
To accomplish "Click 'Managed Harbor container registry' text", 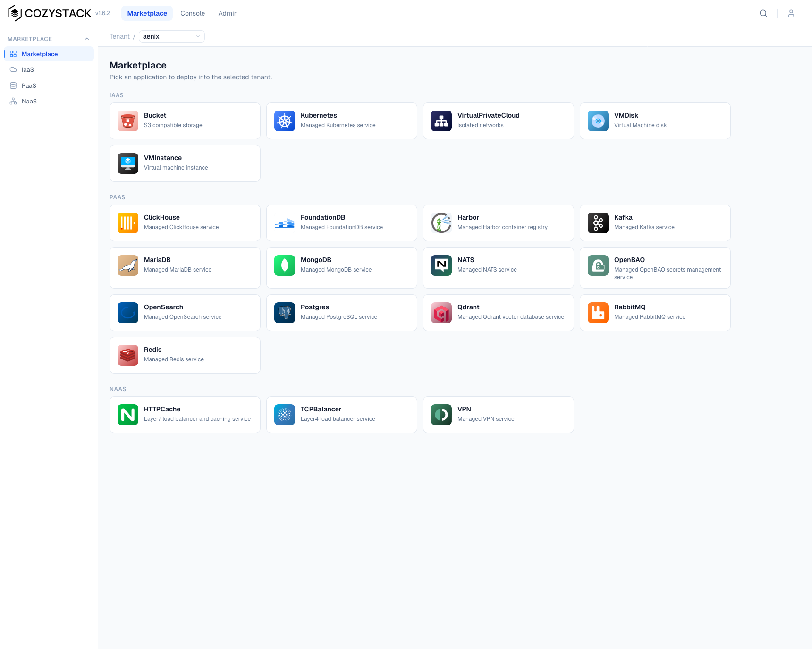I will point(502,227).
